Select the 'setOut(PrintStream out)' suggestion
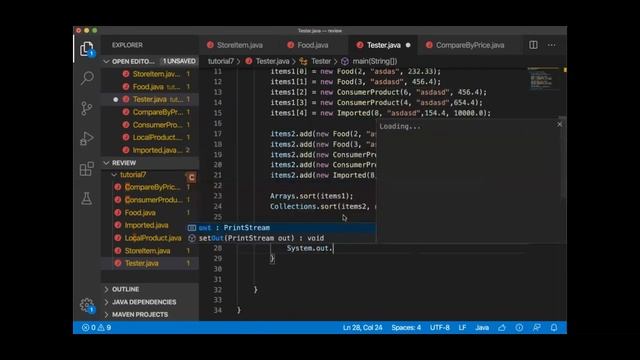The width and height of the screenshot is (640, 360). 281,238
